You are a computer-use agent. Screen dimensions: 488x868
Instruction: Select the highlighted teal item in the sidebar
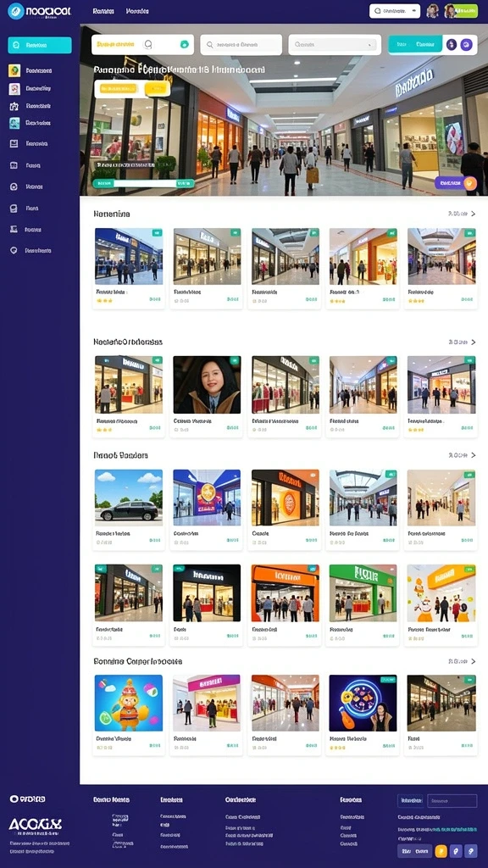point(40,46)
